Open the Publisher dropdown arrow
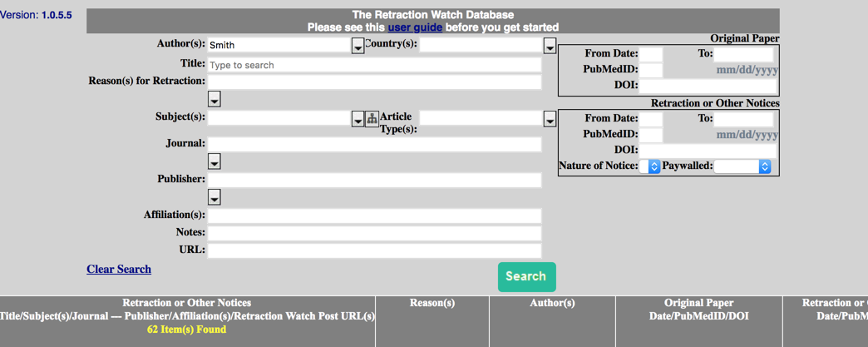868x347 pixels. pos(214,197)
